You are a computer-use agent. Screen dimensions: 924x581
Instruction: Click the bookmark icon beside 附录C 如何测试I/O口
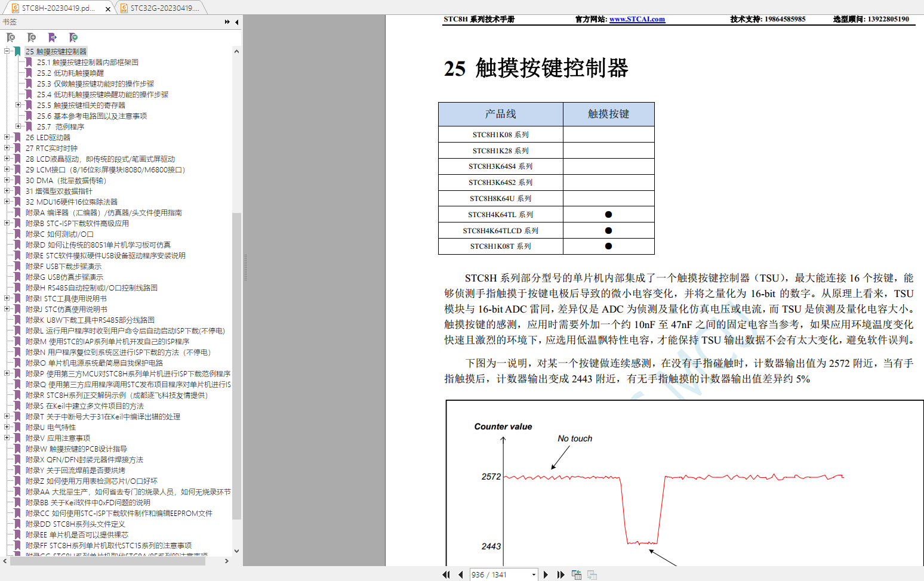tap(17, 234)
